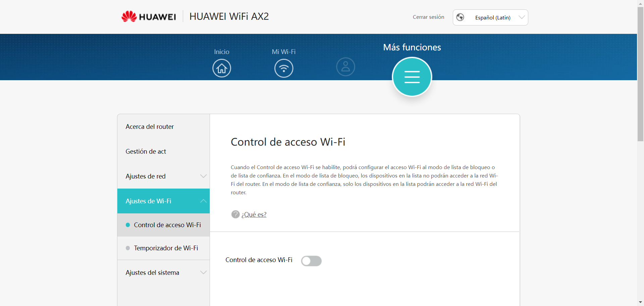Click the Control de acceso Wi-Fi page heading

pyautogui.click(x=288, y=142)
